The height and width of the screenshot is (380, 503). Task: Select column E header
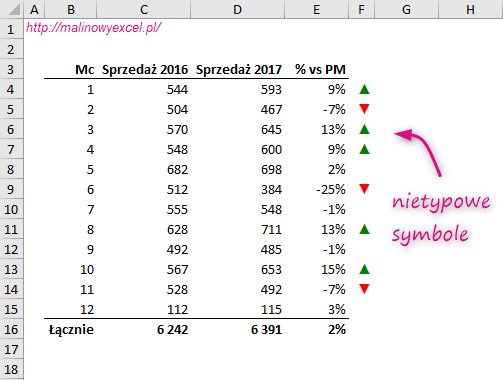tap(316, 9)
